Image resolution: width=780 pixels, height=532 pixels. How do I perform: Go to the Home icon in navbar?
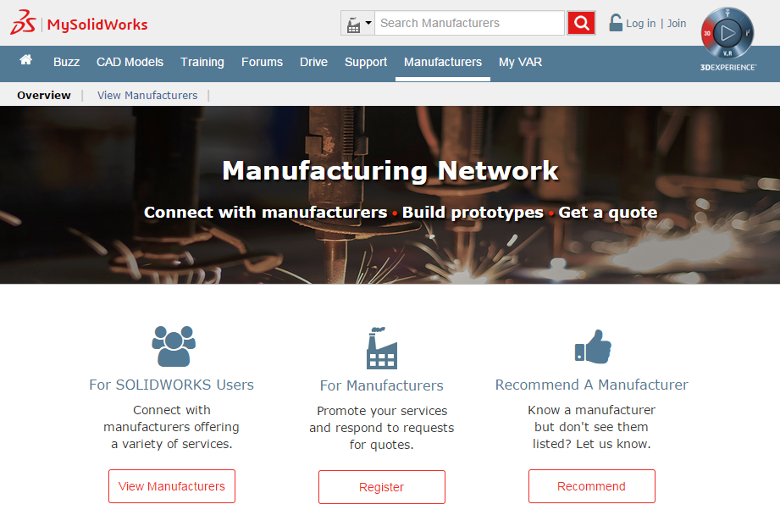click(x=26, y=60)
